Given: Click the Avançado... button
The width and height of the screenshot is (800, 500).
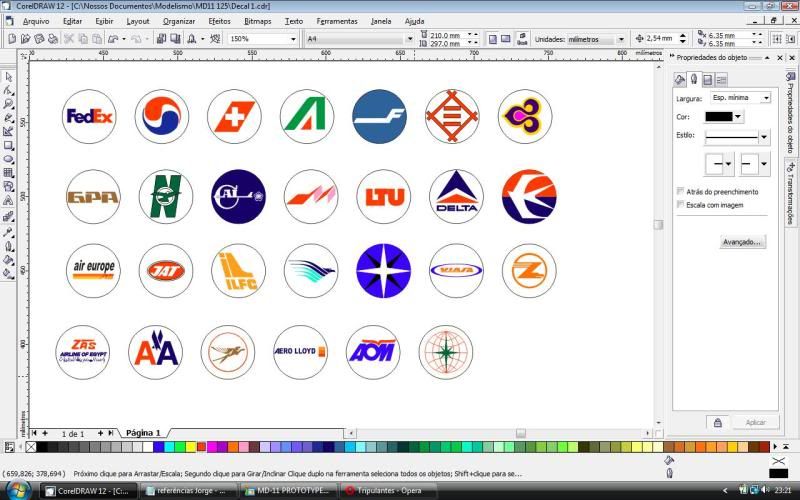Looking at the screenshot, I should [x=742, y=242].
